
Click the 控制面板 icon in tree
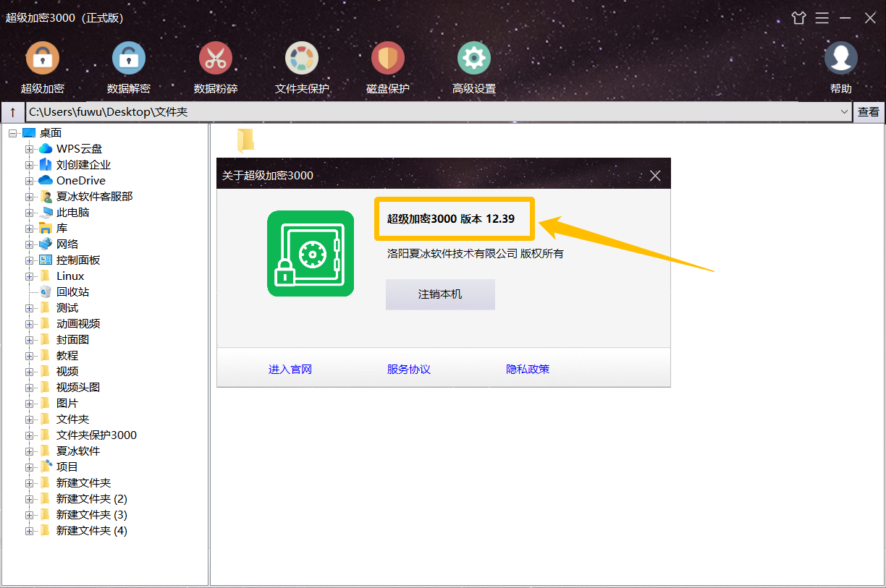[46, 260]
